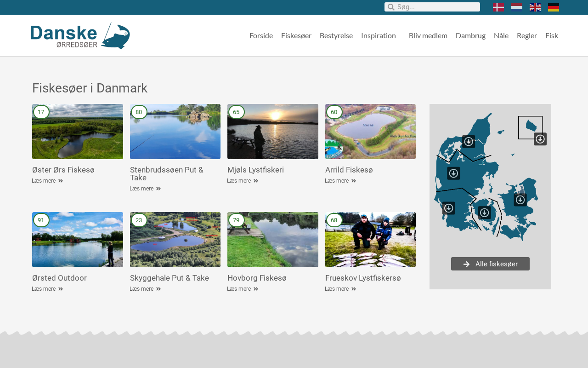Click the South Jutland map marker
This screenshot has width=588, height=368.
449,208
